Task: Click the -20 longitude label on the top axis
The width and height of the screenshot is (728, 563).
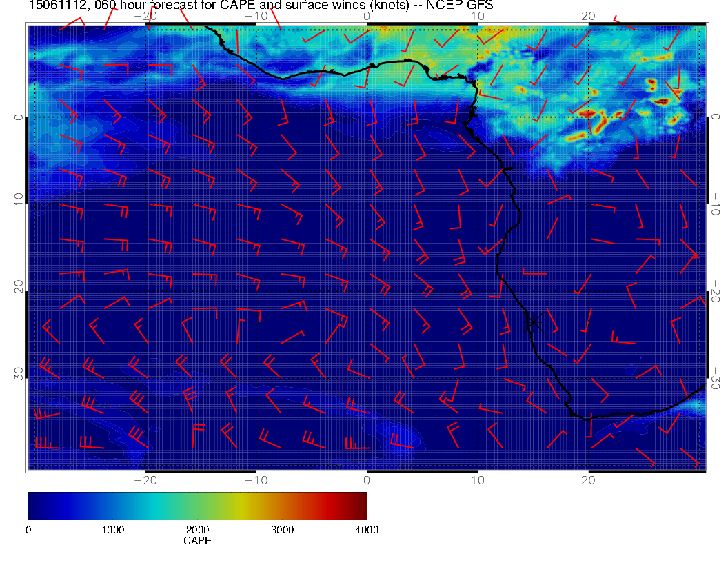Action: click(x=145, y=15)
